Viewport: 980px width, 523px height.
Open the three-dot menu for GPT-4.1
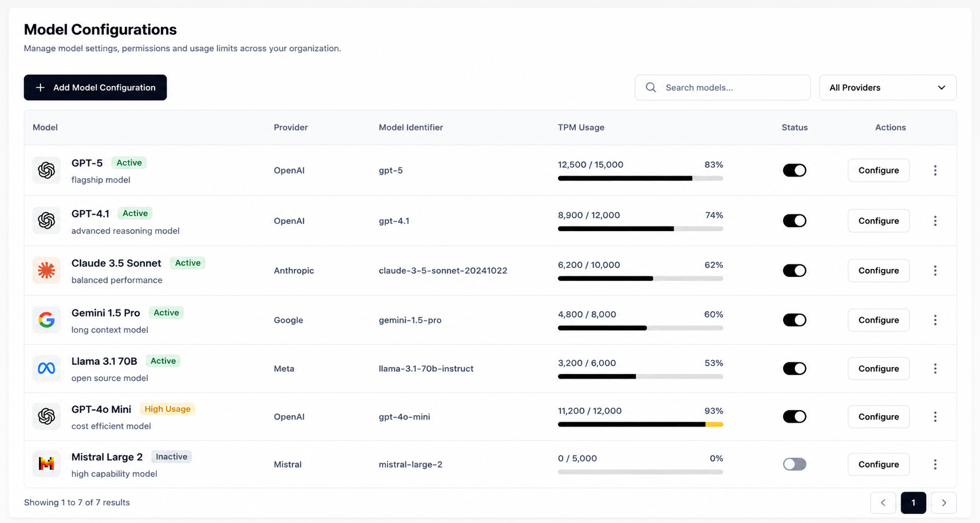click(x=935, y=221)
